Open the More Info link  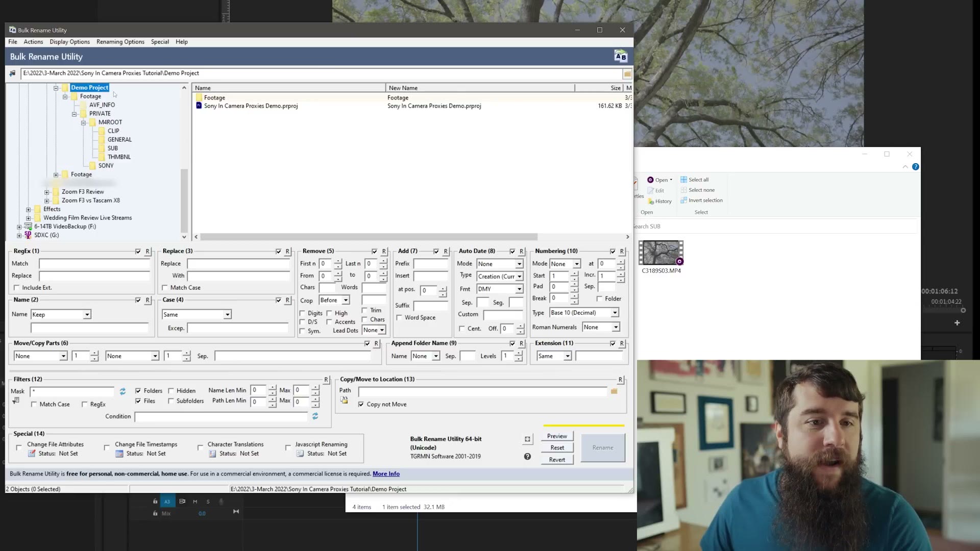[386, 474]
